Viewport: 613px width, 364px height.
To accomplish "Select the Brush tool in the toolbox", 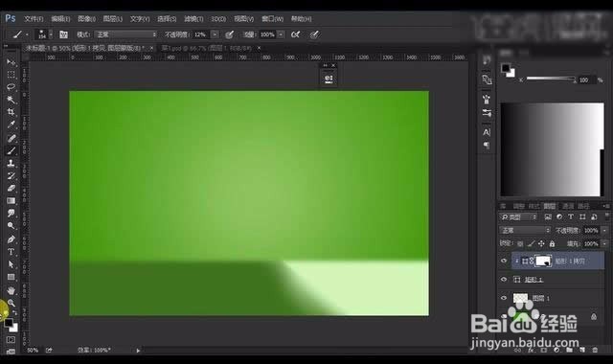I will (x=11, y=150).
